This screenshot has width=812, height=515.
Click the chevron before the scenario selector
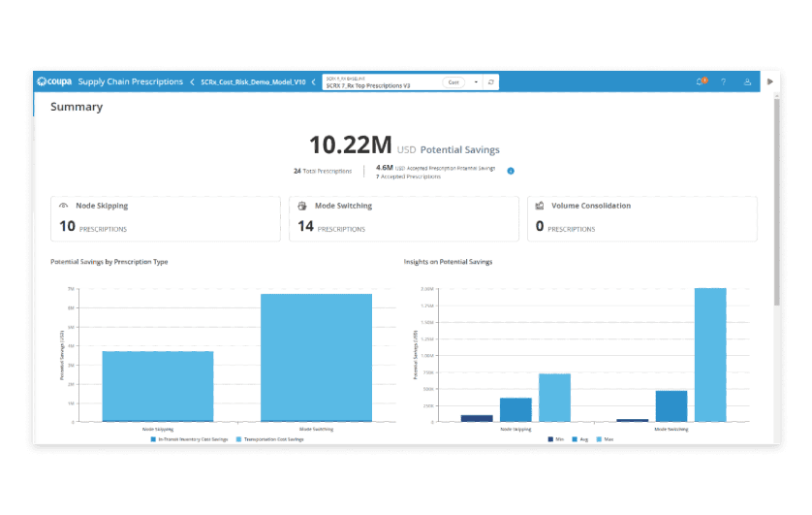(314, 81)
